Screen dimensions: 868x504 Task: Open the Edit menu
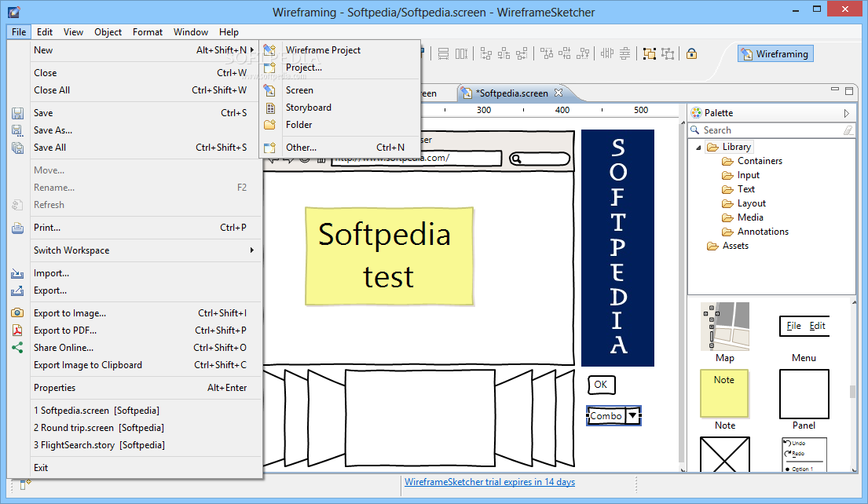(44, 32)
